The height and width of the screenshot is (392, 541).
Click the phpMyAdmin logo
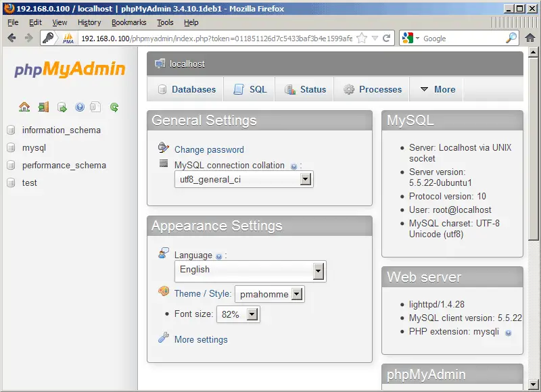[x=70, y=68]
